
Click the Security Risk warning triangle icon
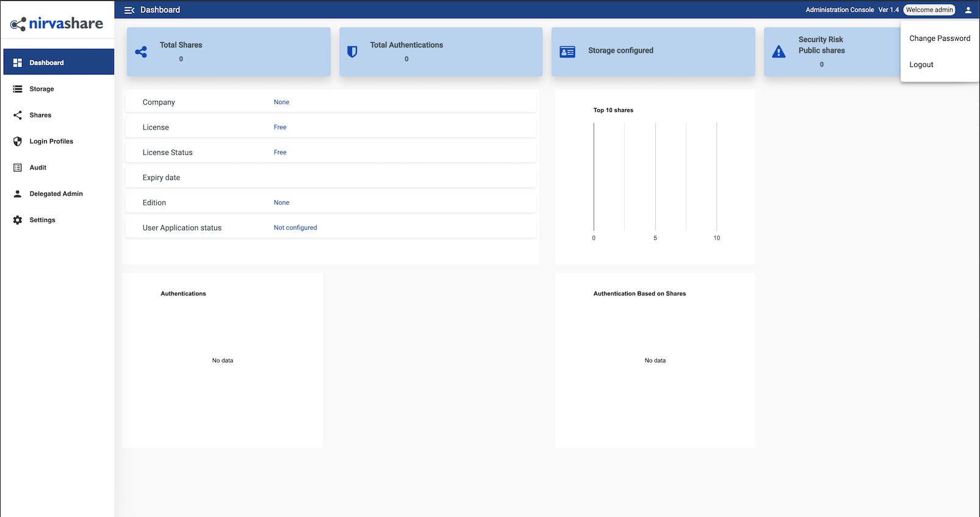coord(779,52)
